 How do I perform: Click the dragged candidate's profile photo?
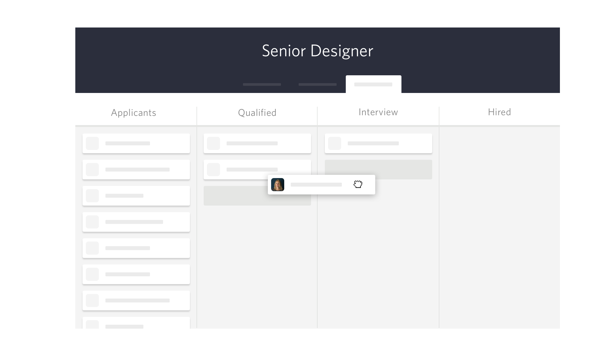(278, 185)
